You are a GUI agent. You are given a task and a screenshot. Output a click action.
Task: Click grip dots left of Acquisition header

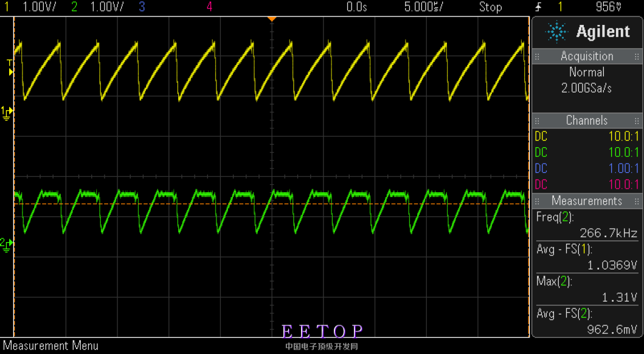click(537, 56)
